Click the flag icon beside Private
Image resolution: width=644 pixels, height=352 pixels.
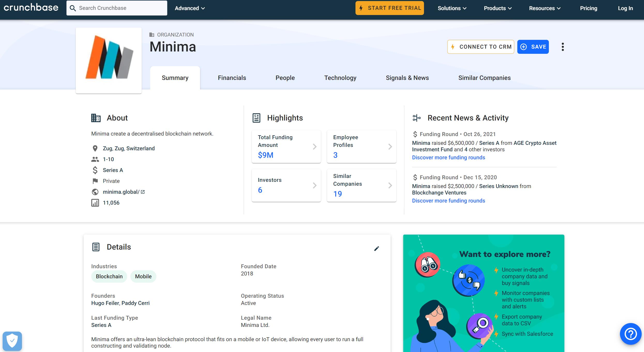[x=95, y=181]
